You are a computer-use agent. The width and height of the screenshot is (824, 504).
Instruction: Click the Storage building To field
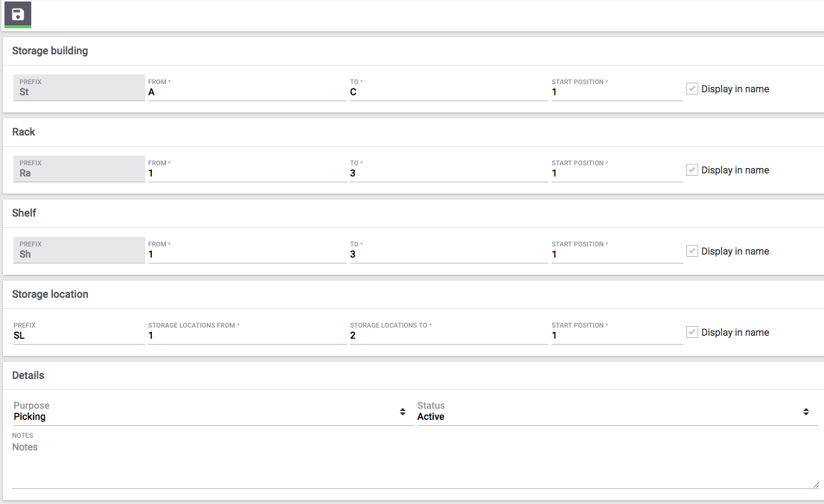tap(448, 92)
